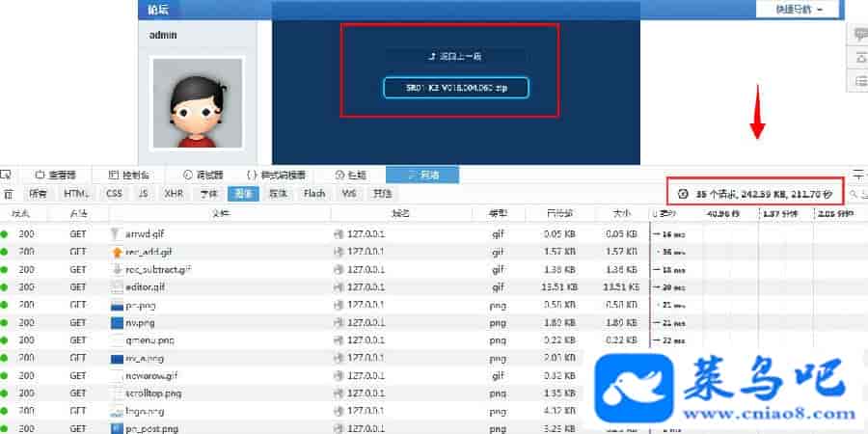This screenshot has height=434, width=868.
Task: Switch to the 控制台 Console tab
Action: pos(129,175)
